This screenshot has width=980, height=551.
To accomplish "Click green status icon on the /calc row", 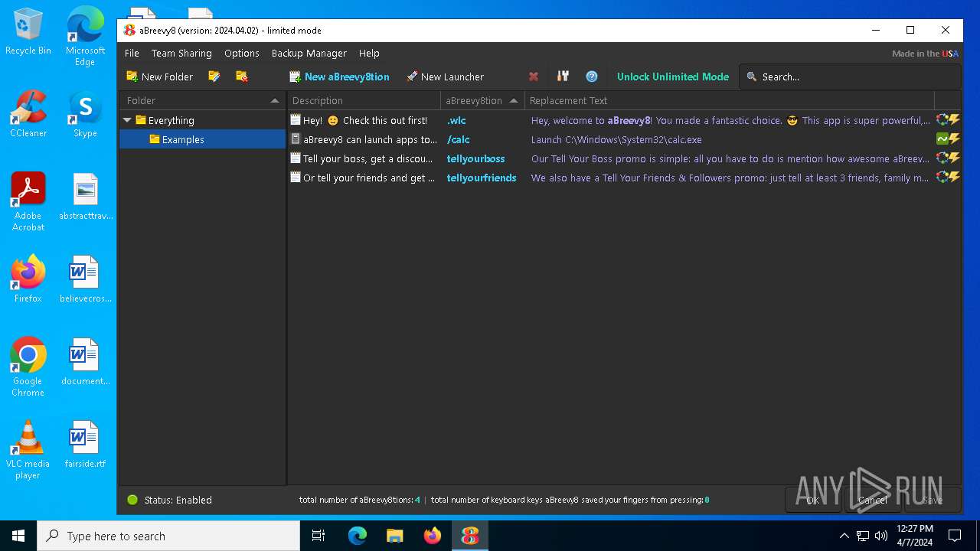I will click(942, 139).
